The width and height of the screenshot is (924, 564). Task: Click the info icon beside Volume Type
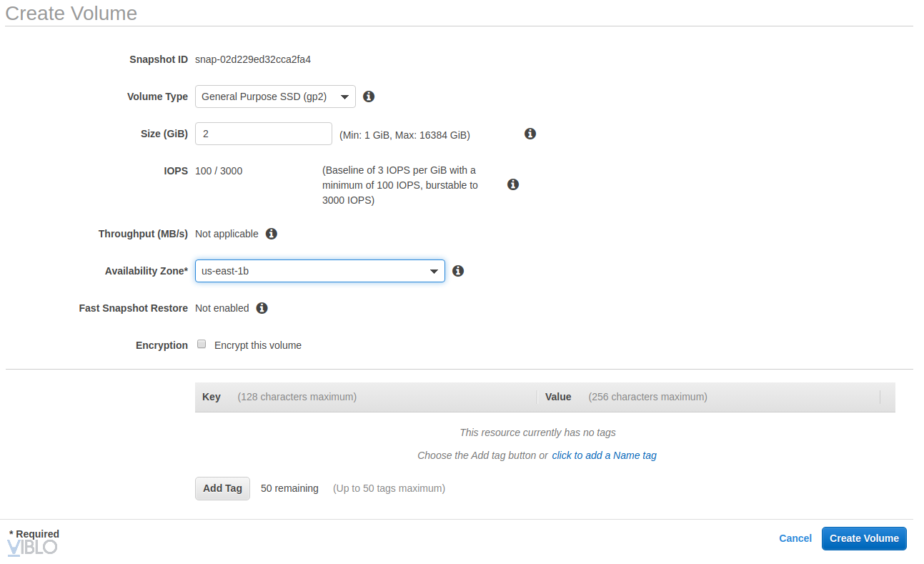click(x=369, y=97)
